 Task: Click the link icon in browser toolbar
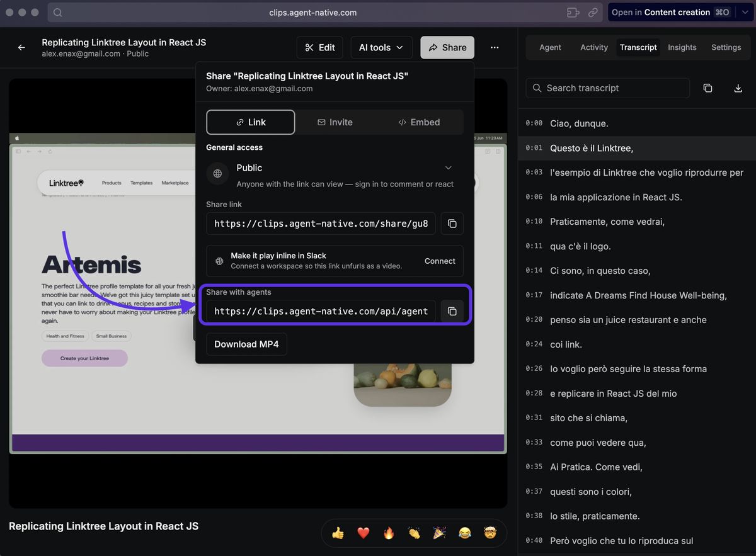tap(593, 13)
